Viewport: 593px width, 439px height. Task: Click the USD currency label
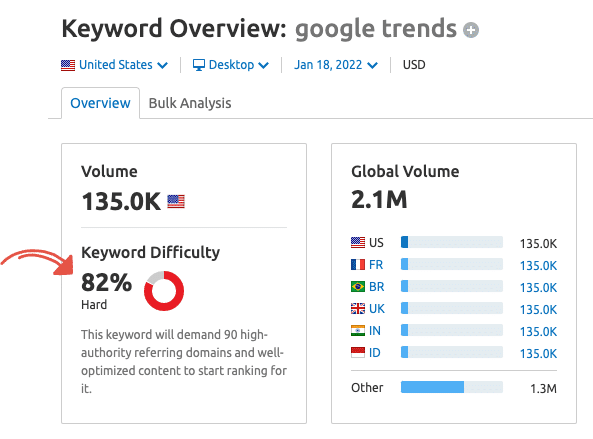(x=414, y=65)
